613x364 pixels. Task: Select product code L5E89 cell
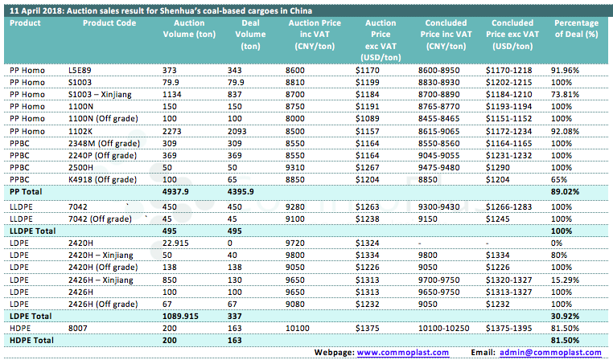(80, 72)
